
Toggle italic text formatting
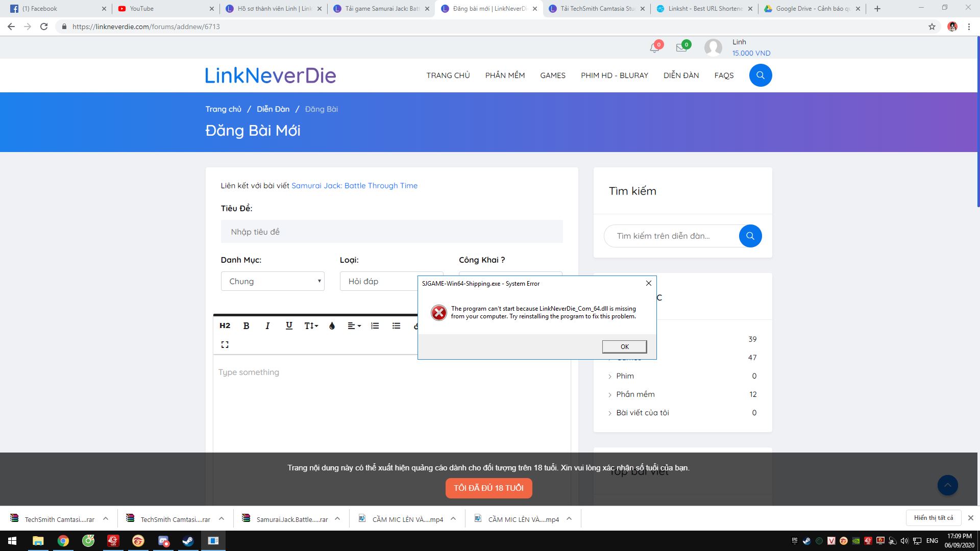pyautogui.click(x=267, y=326)
